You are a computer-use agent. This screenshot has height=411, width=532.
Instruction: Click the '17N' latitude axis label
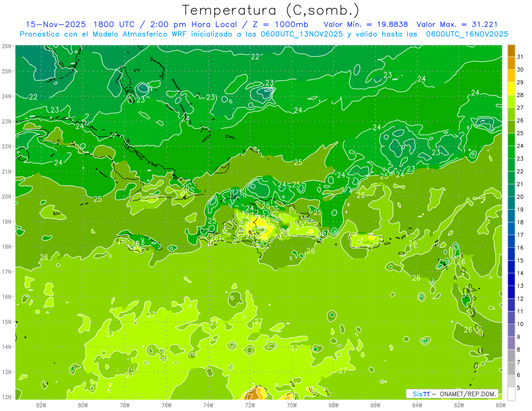pyautogui.click(x=7, y=271)
